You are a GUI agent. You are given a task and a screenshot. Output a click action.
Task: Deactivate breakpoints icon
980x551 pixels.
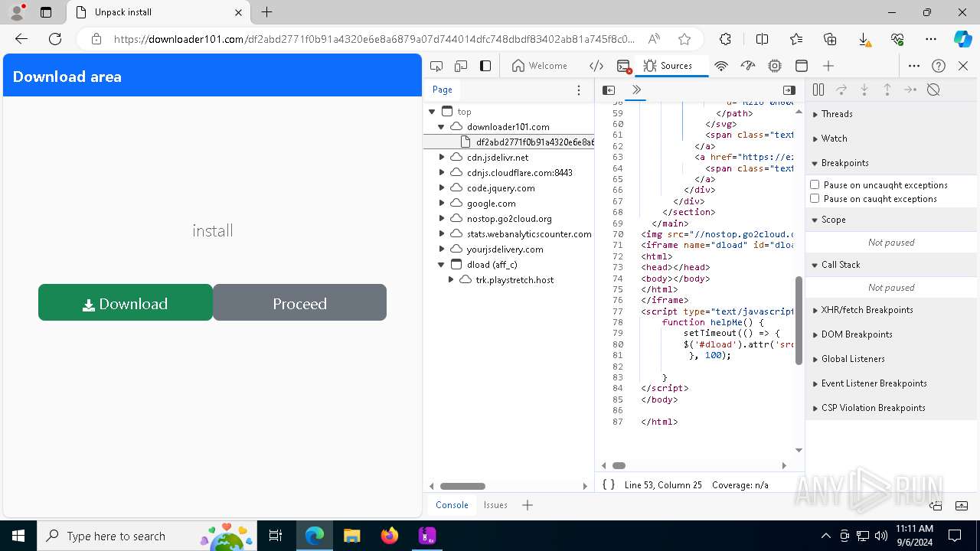click(933, 90)
